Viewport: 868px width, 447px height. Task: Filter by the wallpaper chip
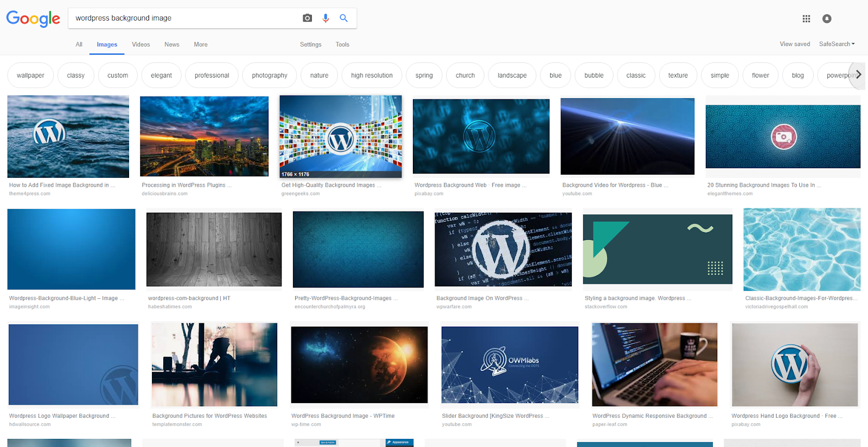(30, 75)
